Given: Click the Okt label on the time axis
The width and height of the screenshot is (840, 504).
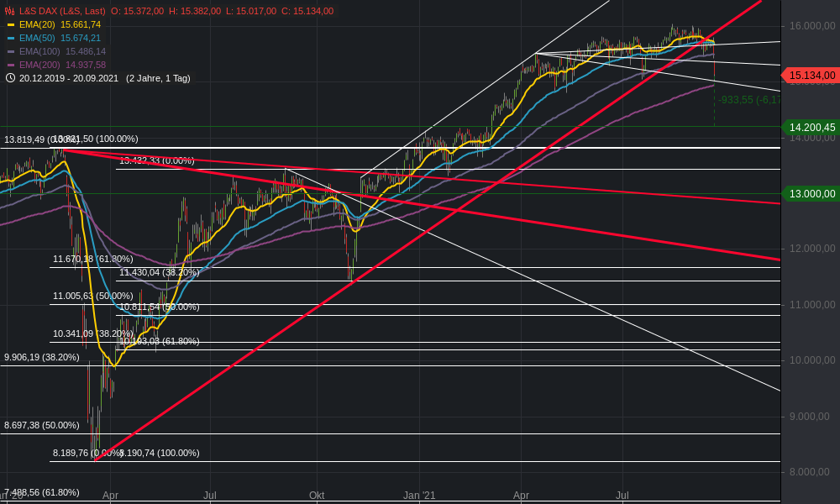Looking at the screenshot, I should tap(317, 496).
